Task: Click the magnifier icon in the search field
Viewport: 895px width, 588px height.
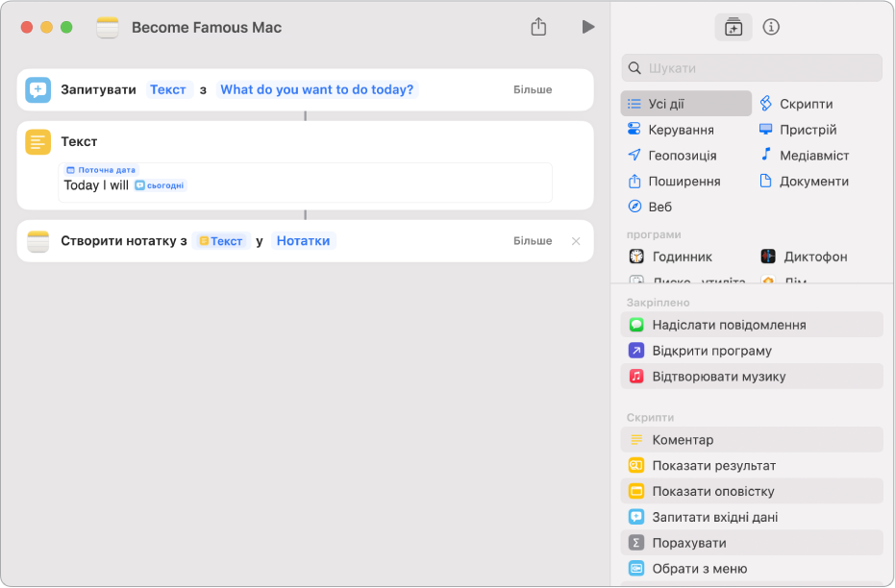Action: [x=634, y=68]
